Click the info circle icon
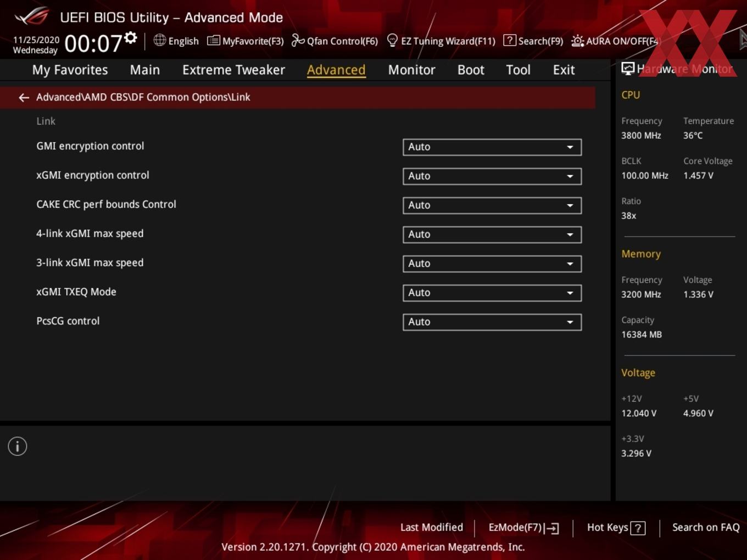Viewport: 747px width, 560px height. click(x=18, y=446)
